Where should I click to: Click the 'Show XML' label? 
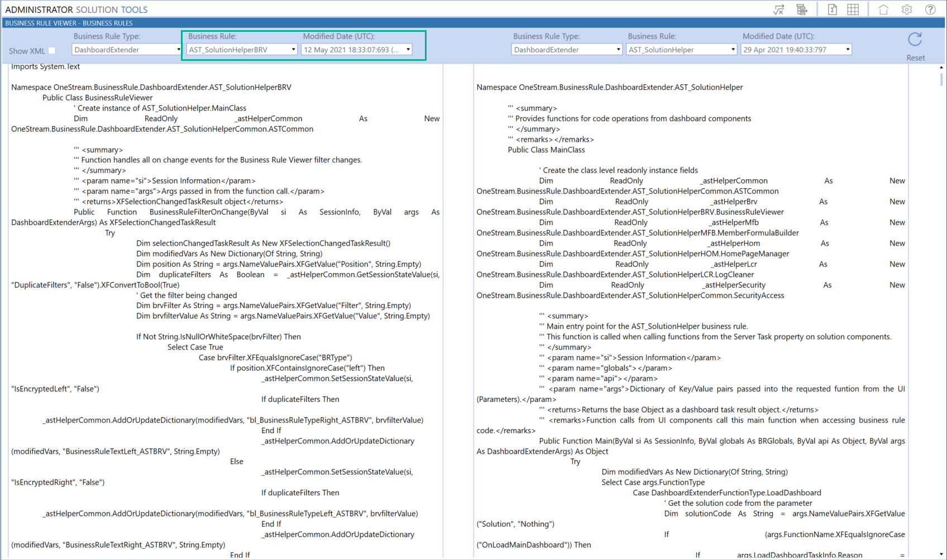(x=27, y=51)
